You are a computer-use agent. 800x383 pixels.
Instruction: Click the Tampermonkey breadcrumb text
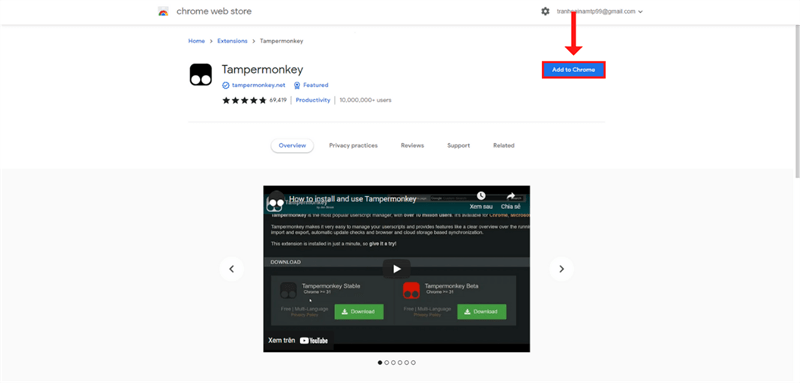[x=282, y=41]
